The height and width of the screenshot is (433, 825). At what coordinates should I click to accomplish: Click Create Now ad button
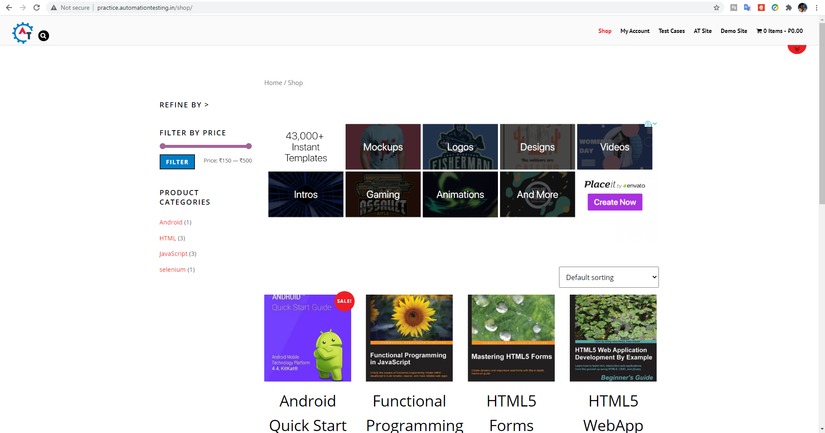pyautogui.click(x=614, y=202)
